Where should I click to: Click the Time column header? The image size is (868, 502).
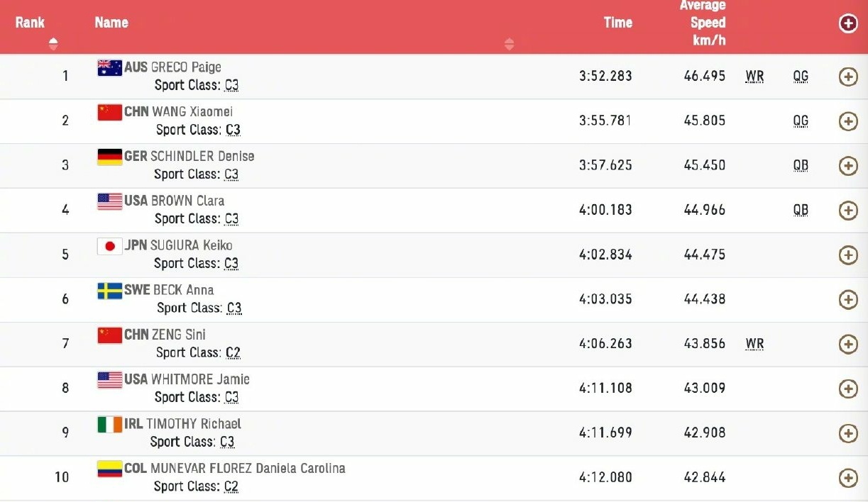click(x=617, y=23)
